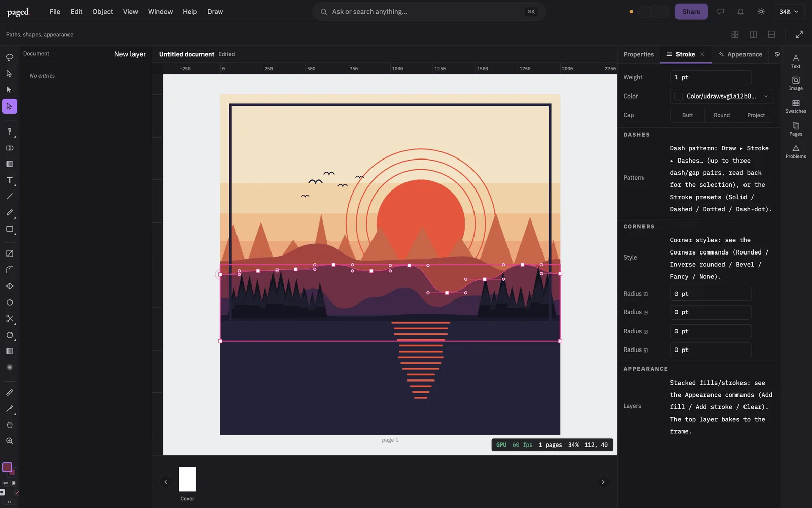The width and height of the screenshot is (812, 508).
Task: Open the stroke Color dropdown
Action: click(x=721, y=96)
